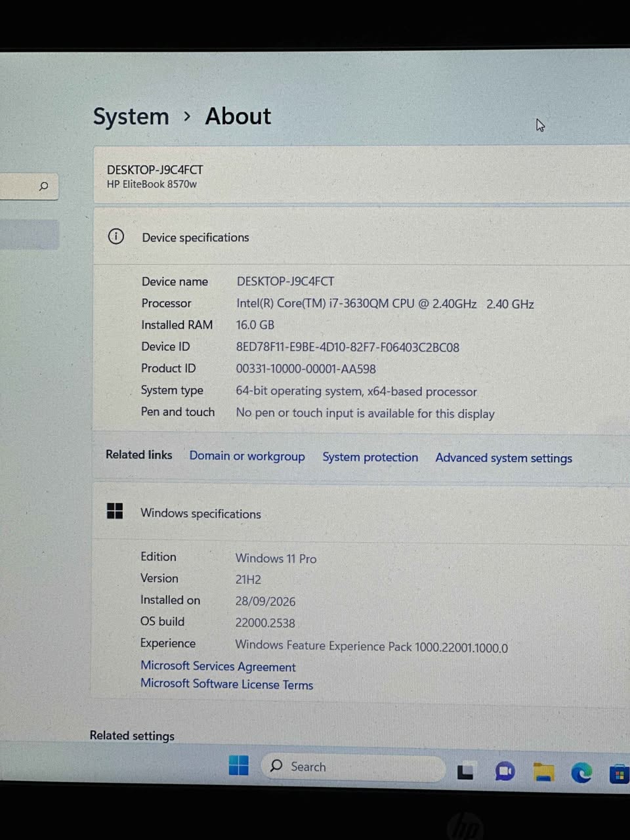Click the 64-bit operating system text
Screen dimensions: 630x840
356,391
